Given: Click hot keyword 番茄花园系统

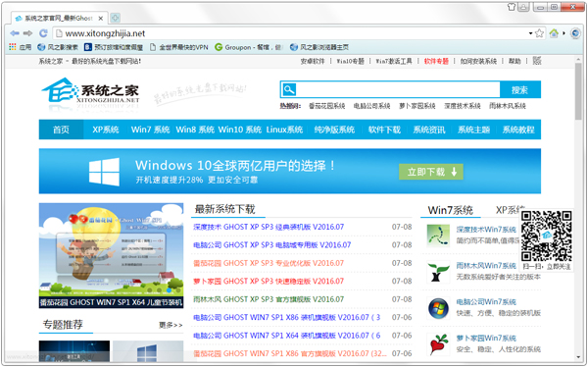Looking at the screenshot, I should coord(326,106).
